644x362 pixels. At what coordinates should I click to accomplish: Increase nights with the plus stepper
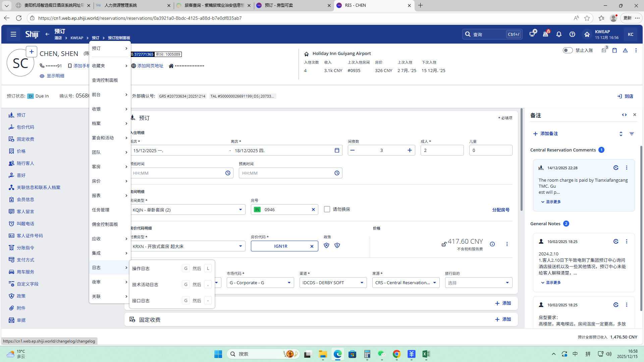click(410, 150)
